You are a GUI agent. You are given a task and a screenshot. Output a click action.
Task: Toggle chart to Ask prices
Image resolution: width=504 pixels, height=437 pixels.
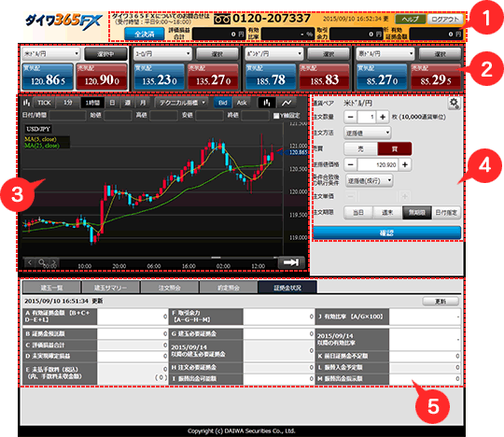coord(242,103)
